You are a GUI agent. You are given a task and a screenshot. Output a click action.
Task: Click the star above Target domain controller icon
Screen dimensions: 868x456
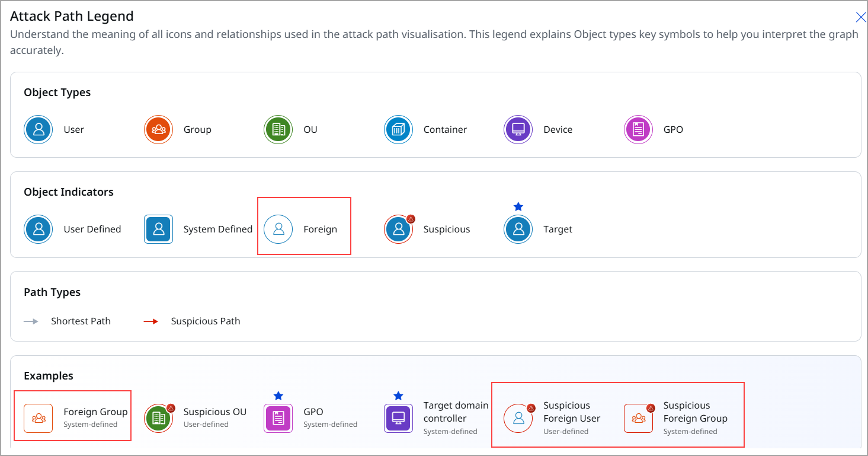click(398, 396)
